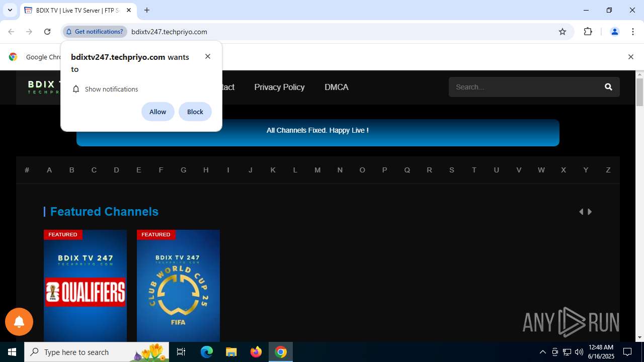644x362 pixels.
Task: Show next featured channels arrow
Action: click(x=590, y=212)
